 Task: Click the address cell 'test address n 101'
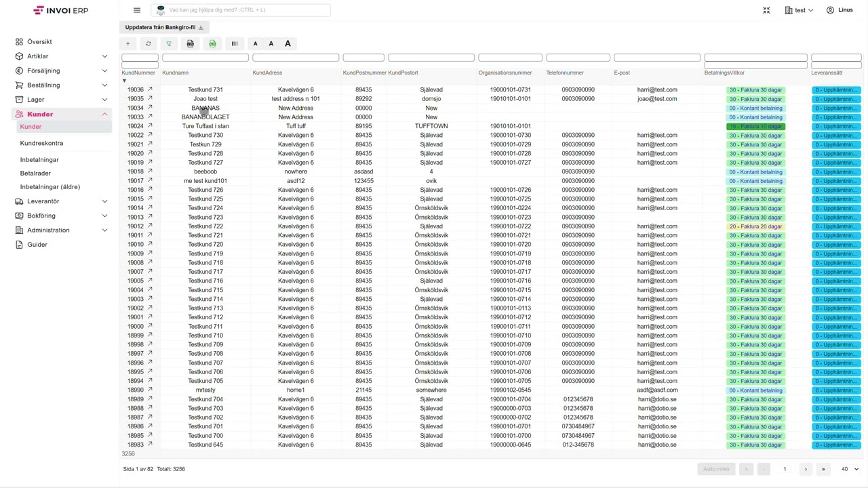[296, 99]
